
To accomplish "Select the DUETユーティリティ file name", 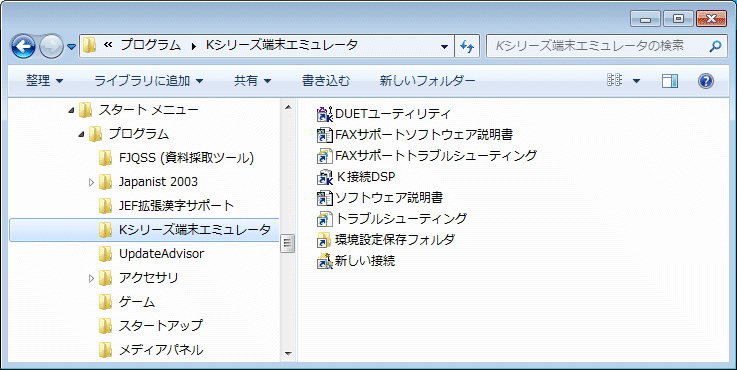I will [392, 114].
